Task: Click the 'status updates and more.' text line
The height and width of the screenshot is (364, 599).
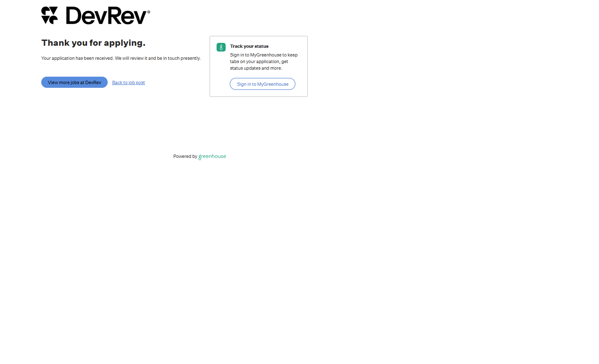Action: pyautogui.click(x=256, y=68)
